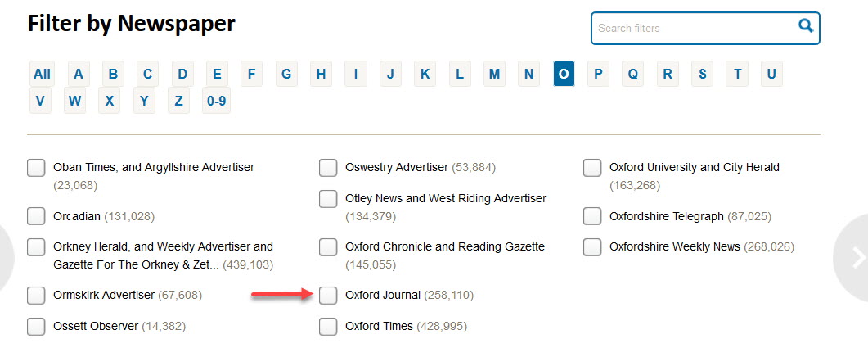Tick the Ormskirk Advertiser checkbox

(36, 295)
